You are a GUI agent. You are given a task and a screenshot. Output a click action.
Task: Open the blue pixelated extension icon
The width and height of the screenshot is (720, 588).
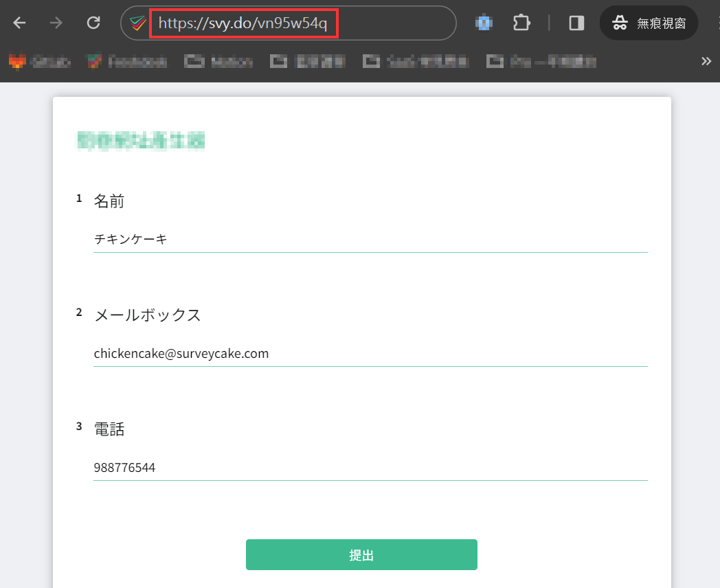click(484, 23)
